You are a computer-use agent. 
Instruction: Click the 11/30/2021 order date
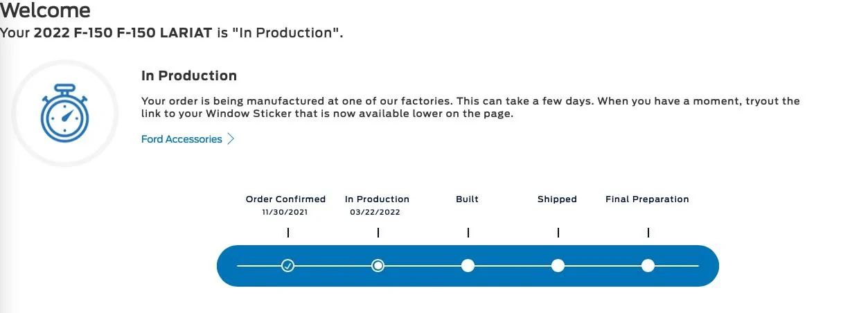285,213
